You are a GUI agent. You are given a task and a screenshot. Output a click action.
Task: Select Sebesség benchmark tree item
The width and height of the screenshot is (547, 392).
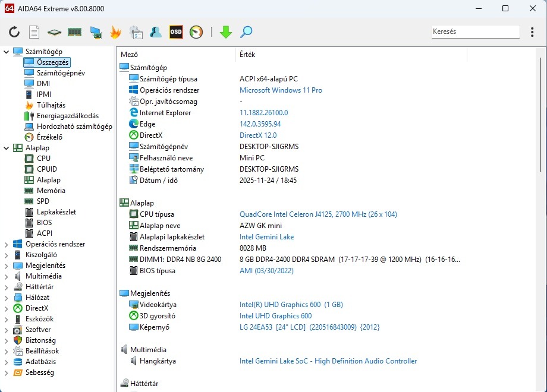pyautogui.click(x=33, y=372)
